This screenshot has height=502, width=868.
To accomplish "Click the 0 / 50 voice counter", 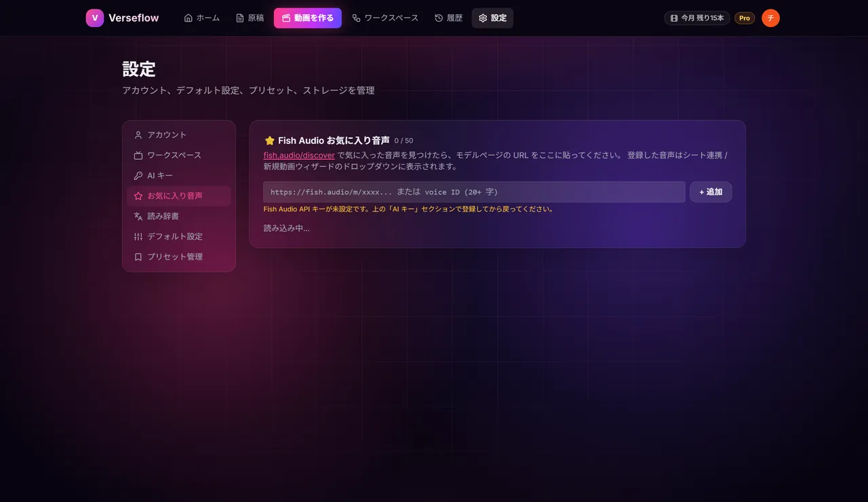I will click(x=403, y=141).
